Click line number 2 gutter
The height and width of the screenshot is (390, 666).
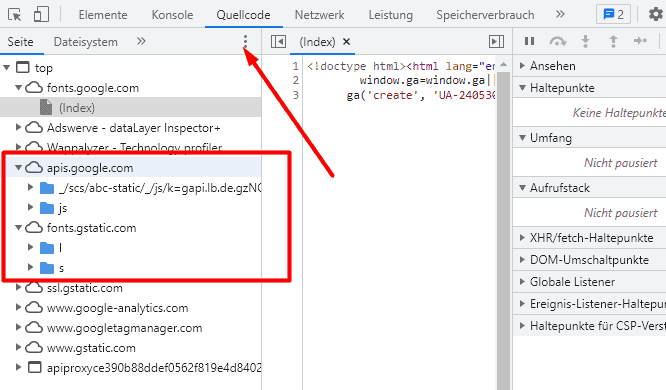296,80
